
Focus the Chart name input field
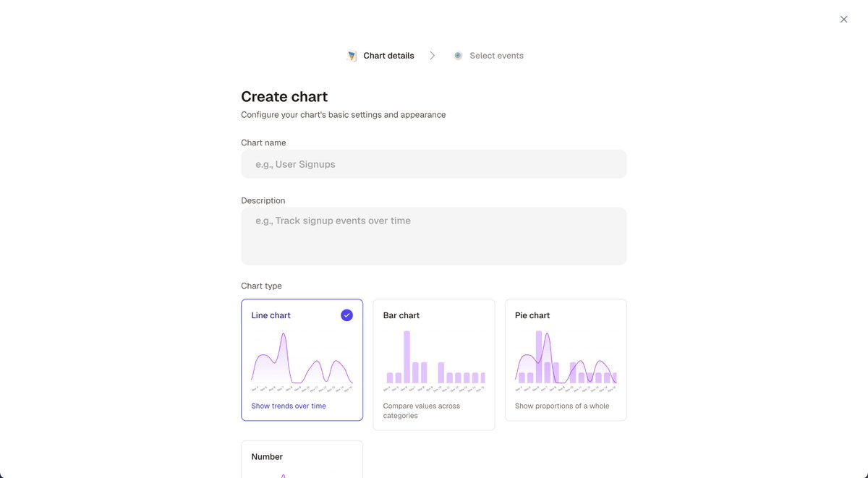pyautogui.click(x=434, y=164)
